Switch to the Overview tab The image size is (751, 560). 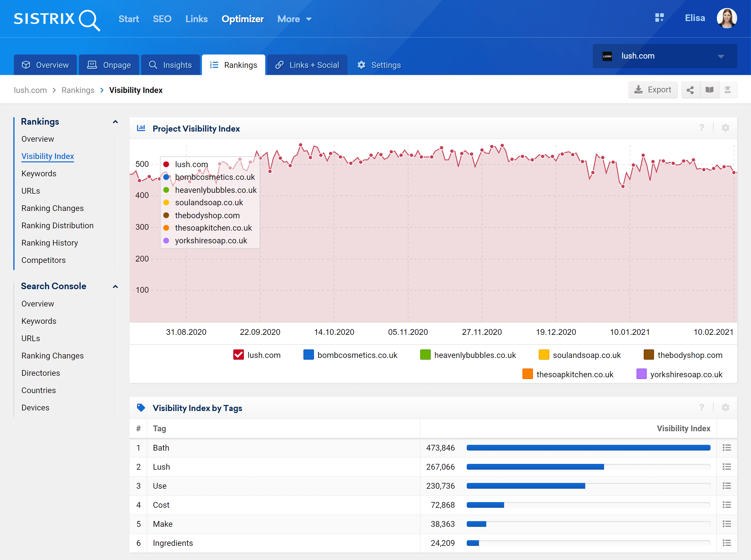45,65
